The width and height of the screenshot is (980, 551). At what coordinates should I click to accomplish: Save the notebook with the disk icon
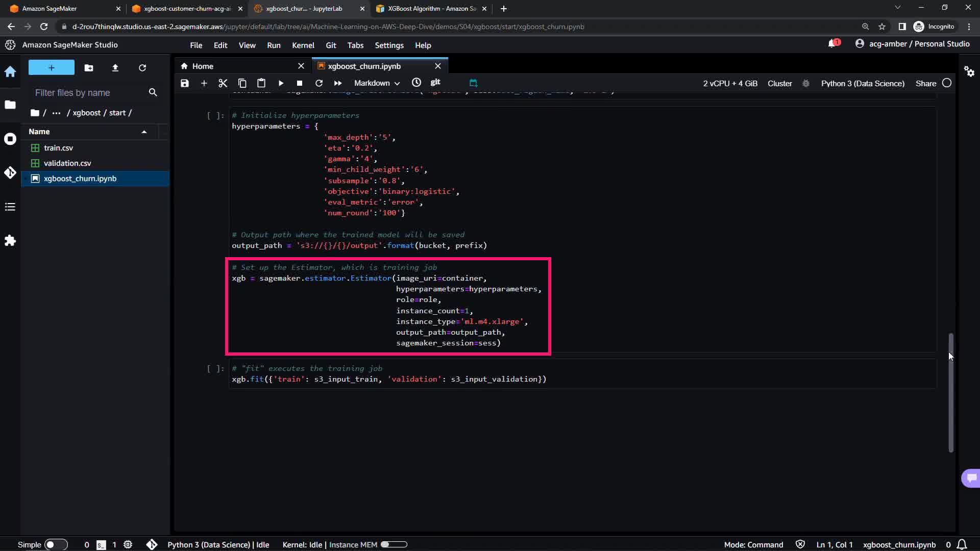[x=185, y=83]
